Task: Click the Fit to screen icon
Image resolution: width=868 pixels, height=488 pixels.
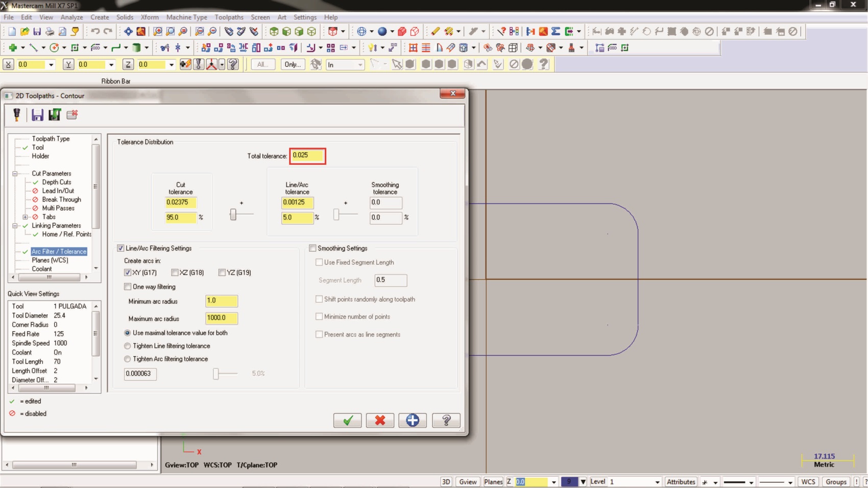Action: pyautogui.click(x=128, y=32)
